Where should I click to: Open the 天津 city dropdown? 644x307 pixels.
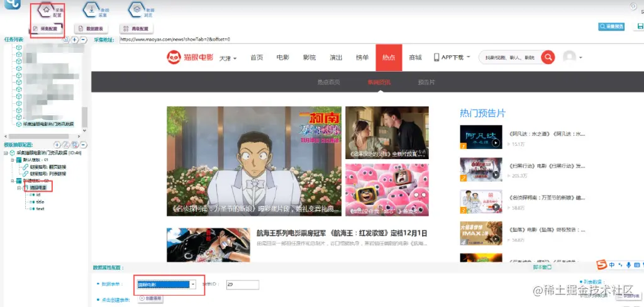(228, 58)
